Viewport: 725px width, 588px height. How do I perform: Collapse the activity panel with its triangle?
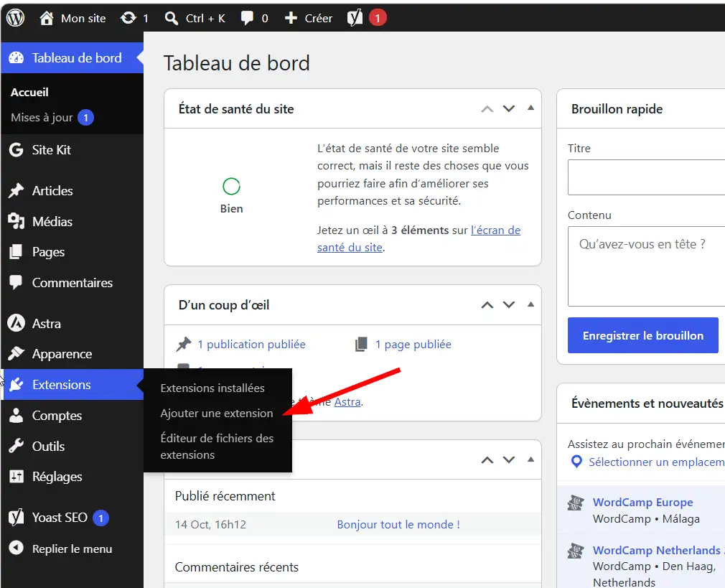point(530,459)
